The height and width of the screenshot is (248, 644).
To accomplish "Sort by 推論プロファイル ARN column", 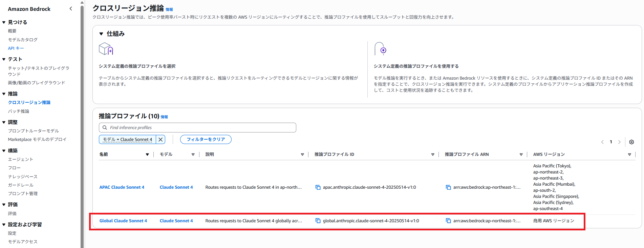I will point(521,154).
